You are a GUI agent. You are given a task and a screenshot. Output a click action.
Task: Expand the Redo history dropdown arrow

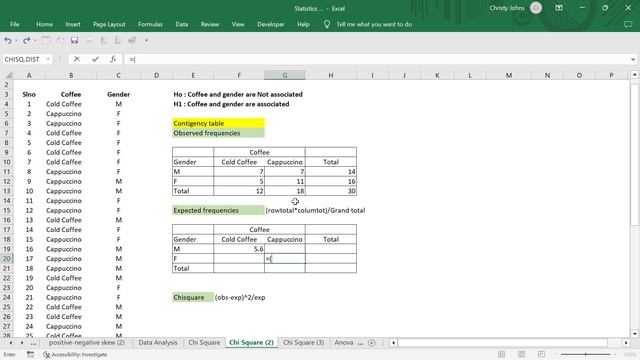click(35, 40)
